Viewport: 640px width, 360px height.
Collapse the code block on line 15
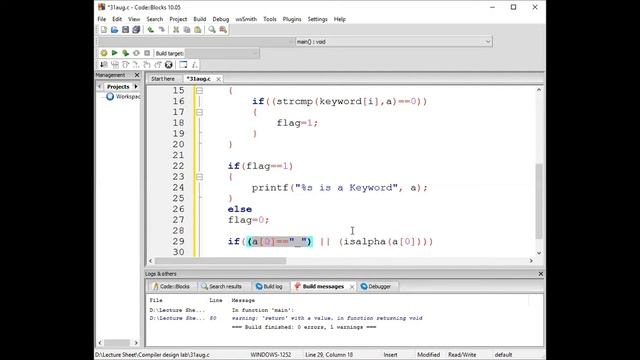[199, 91]
